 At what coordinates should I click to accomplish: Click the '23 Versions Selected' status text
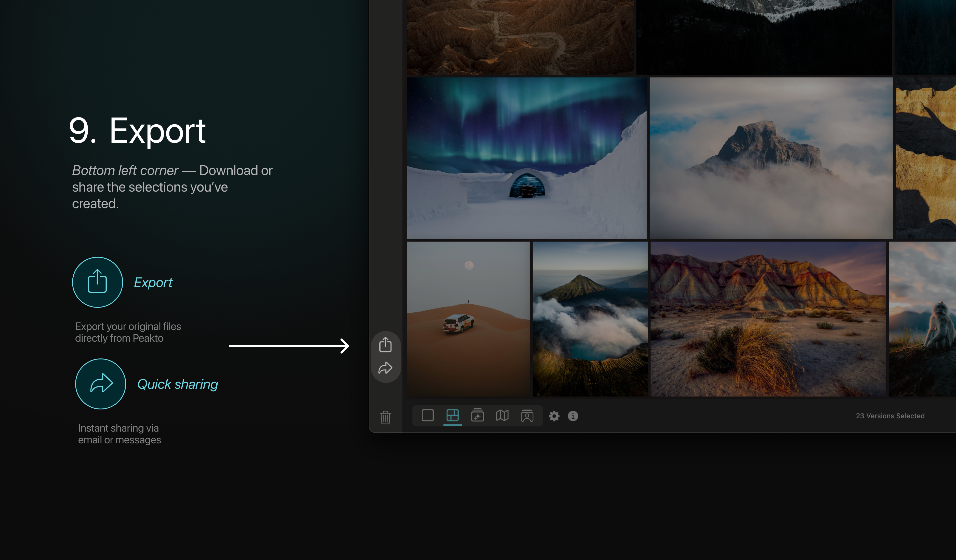point(890,416)
